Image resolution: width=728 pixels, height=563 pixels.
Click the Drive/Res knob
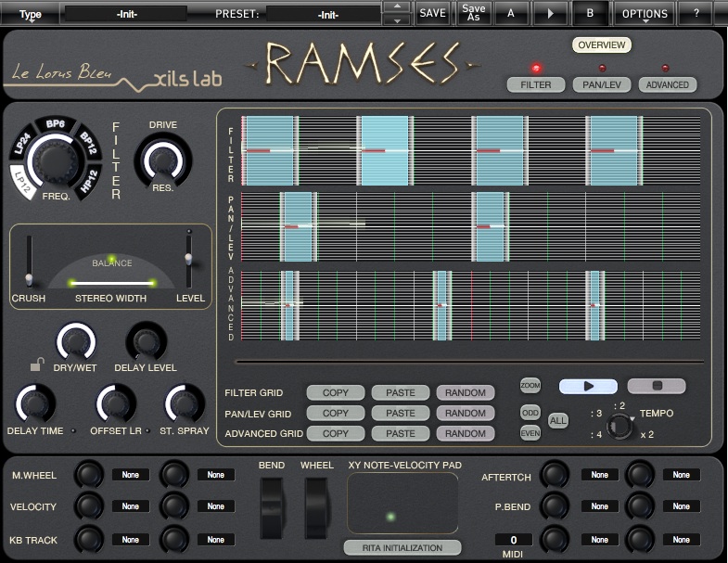pos(163,160)
